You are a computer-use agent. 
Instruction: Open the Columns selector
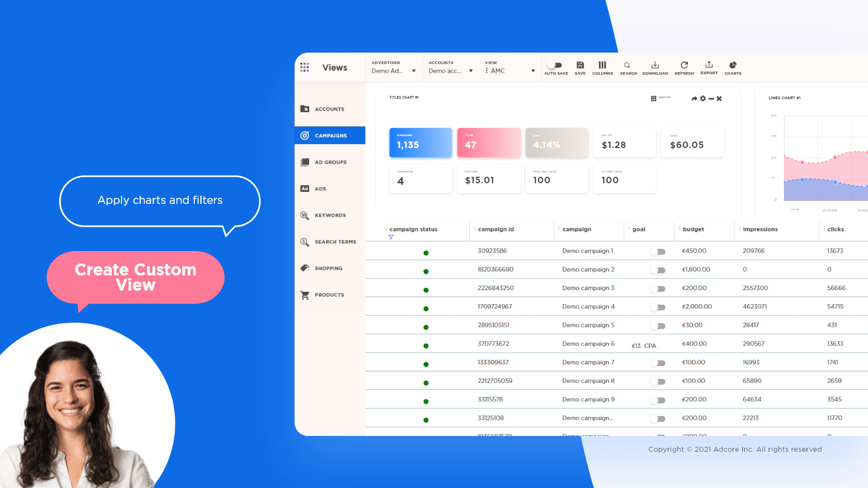[602, 66]
